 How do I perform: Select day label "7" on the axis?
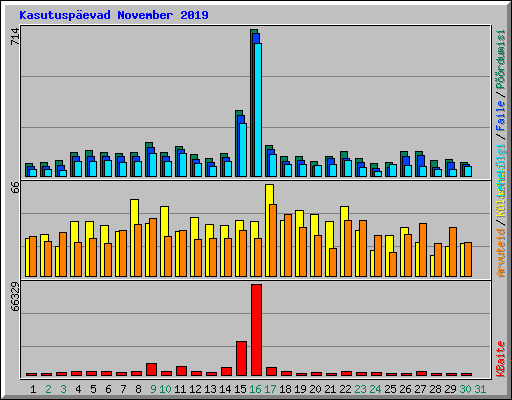click(123, 389)
